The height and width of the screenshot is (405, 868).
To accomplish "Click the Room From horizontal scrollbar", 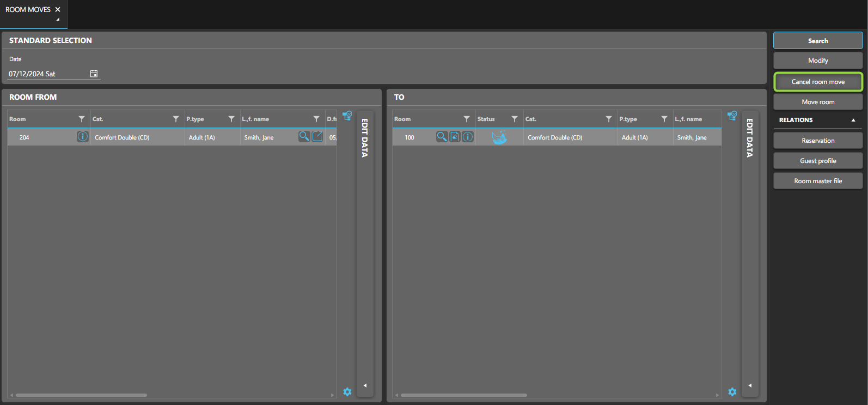I will [x=82, y=395].
